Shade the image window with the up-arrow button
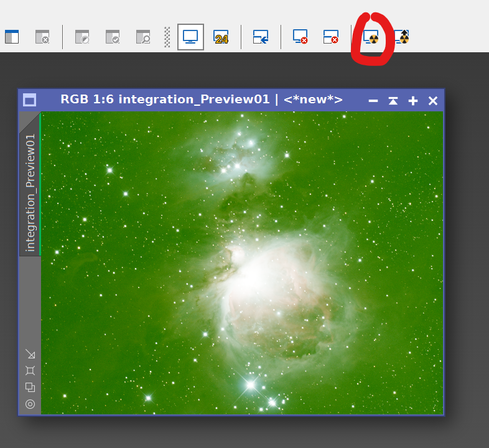 click(393, 101)
